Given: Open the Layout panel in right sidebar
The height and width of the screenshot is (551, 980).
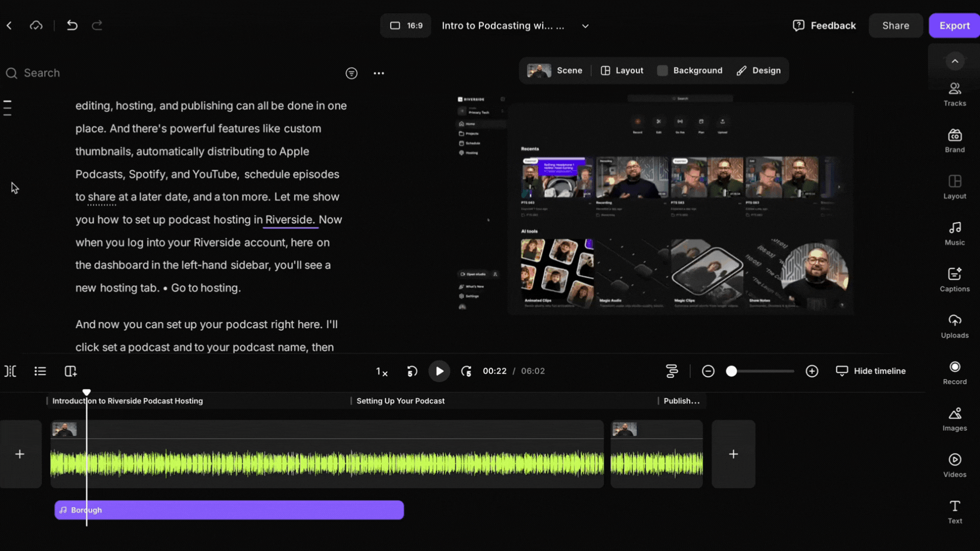Looking at the screenshot, I should 955,187.
